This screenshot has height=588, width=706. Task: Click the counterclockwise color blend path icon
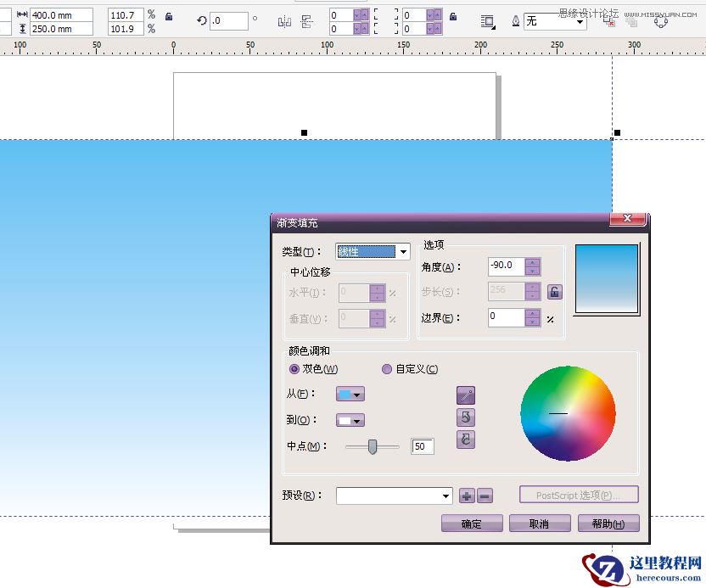point(465,417)
